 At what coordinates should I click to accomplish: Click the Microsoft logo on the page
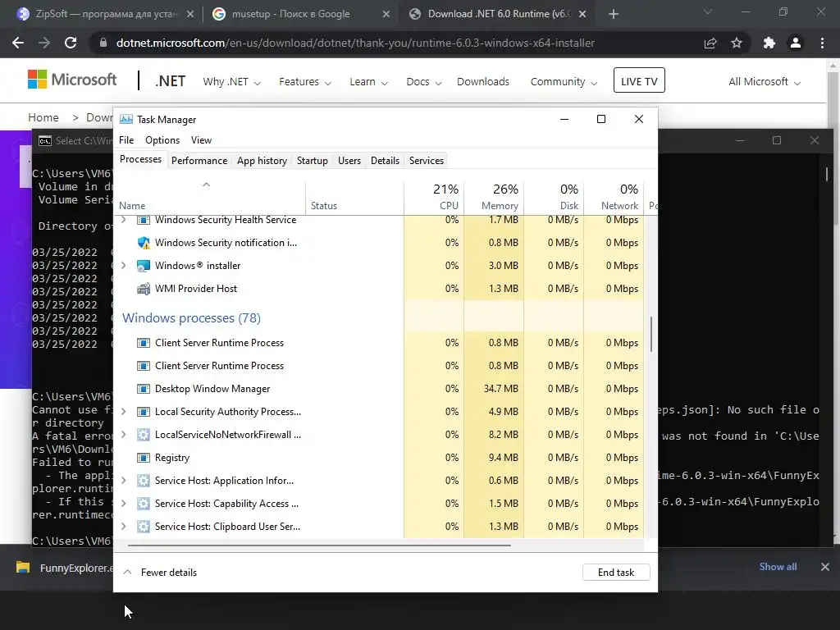[72, 80]
